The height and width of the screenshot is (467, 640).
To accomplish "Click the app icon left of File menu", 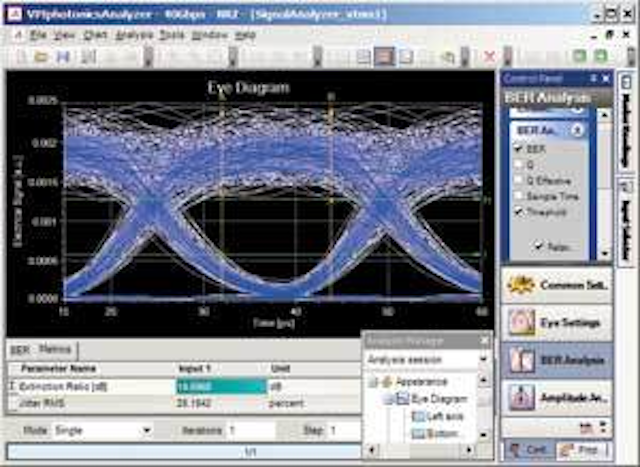I will click(x=18, y=36).
